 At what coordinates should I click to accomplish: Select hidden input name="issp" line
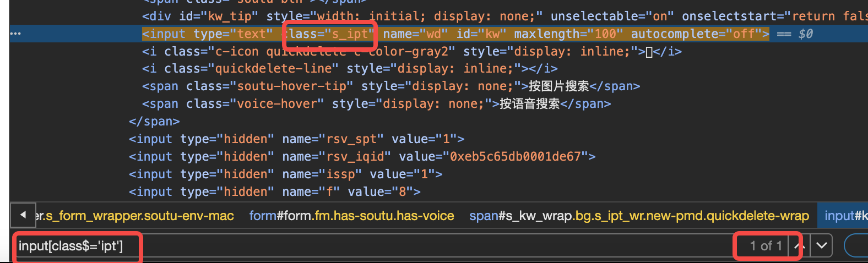pyautogui.click(x=286, y=174)
